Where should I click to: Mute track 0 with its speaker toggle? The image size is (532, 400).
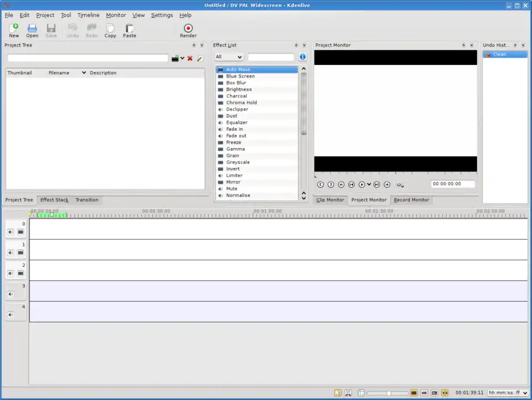10,231
